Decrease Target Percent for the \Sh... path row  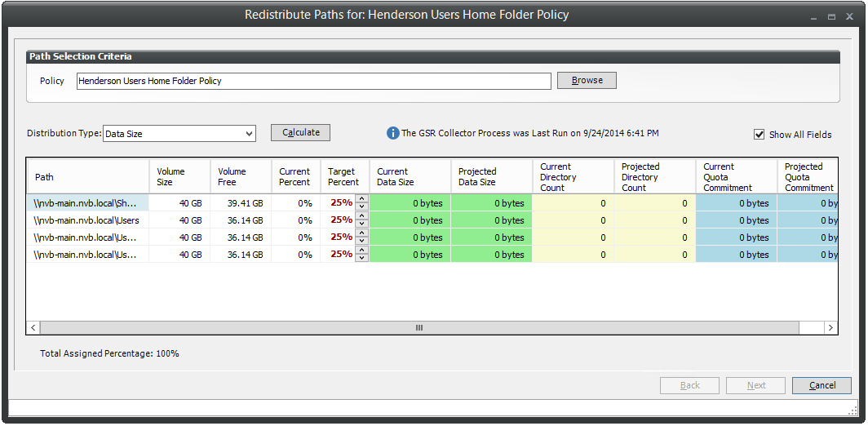(362, 206)
